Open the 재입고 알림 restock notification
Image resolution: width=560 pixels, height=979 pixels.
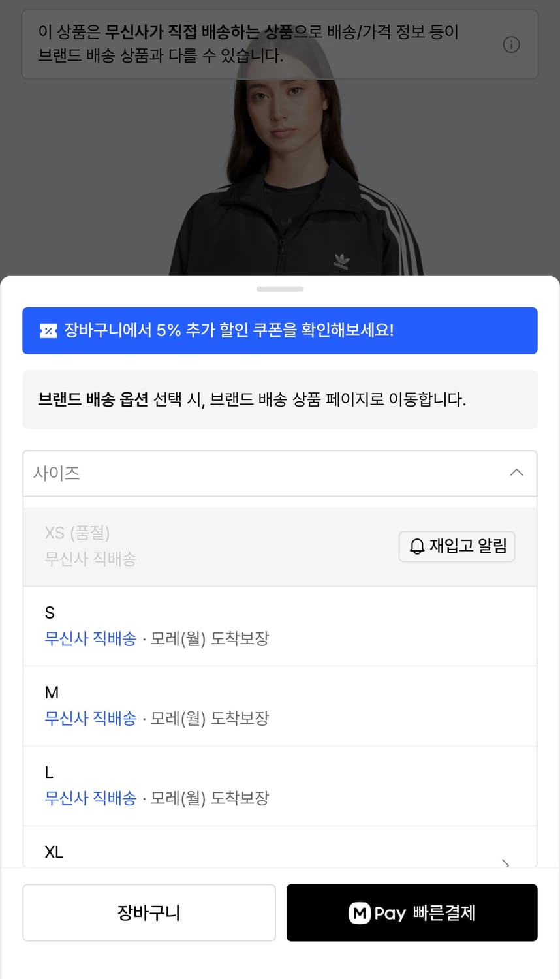click(456, 546)
